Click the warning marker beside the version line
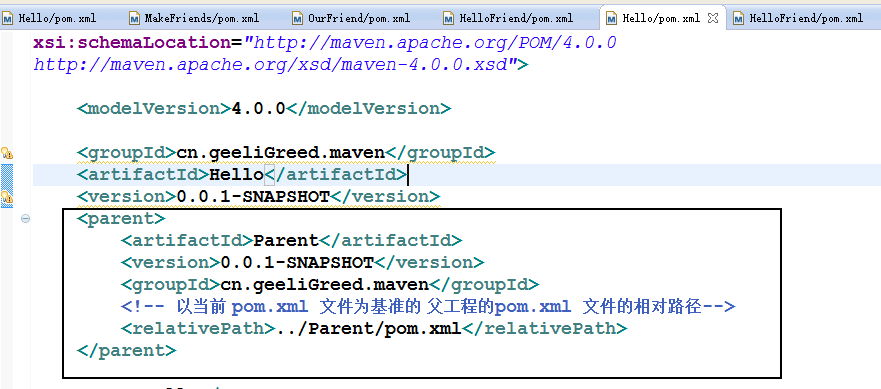The image size is (881, 389). click(x=7, y=197)
